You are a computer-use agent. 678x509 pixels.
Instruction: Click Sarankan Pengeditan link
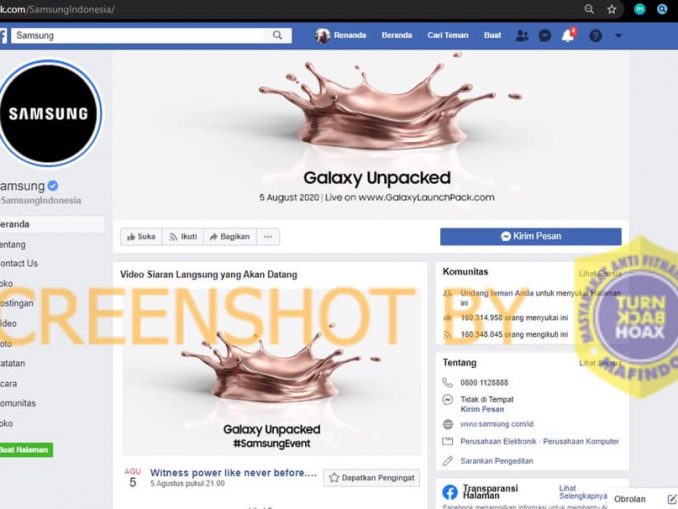496,461
